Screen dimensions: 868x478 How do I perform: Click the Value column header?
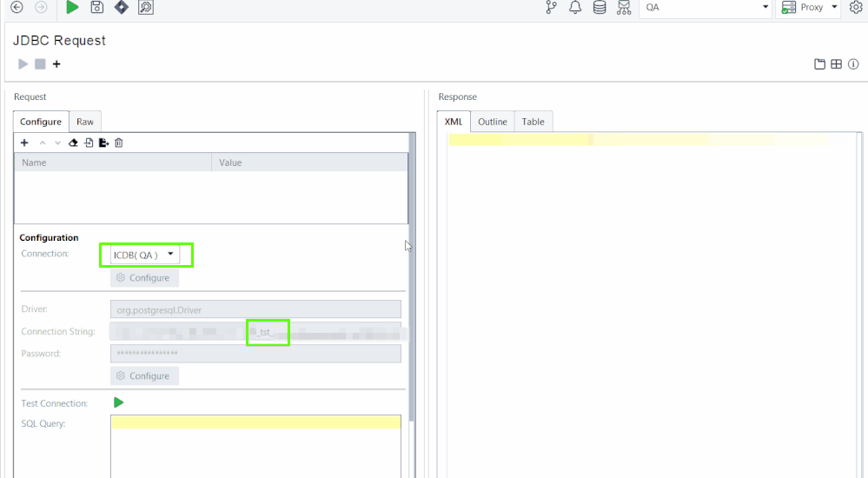[310, 163]
